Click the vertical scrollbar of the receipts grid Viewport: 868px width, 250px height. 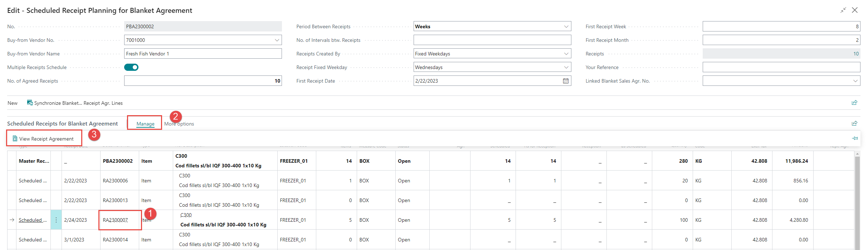857,200
